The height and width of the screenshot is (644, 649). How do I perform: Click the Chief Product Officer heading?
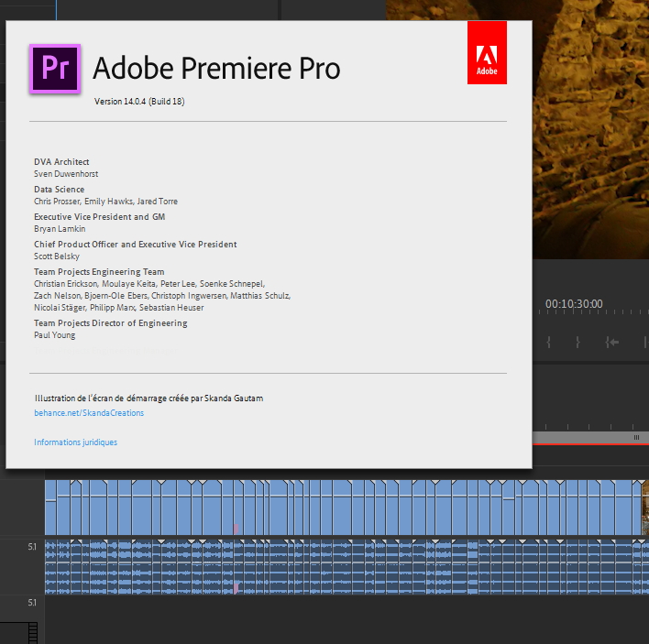[x=136, y=244]
